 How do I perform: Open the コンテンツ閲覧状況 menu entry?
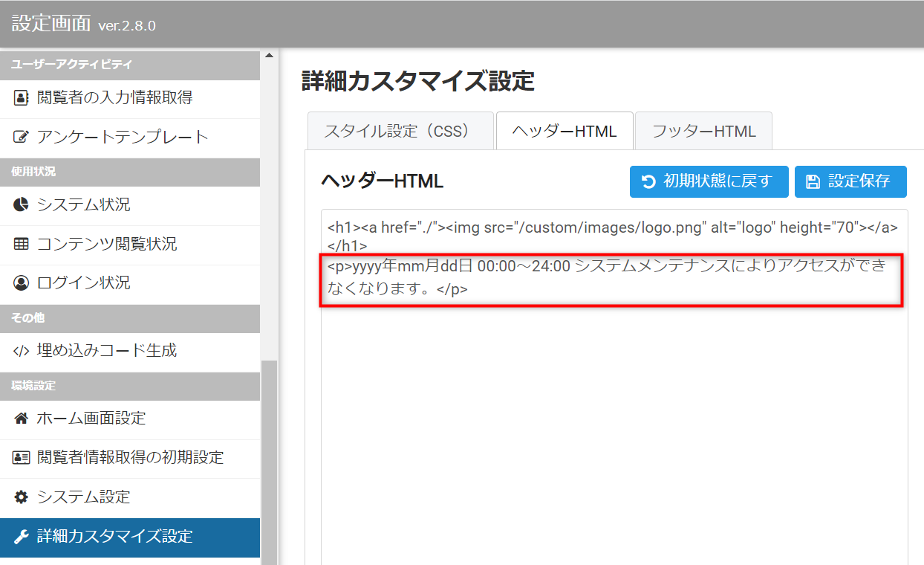pyautogui.click(x=107, y=244)
